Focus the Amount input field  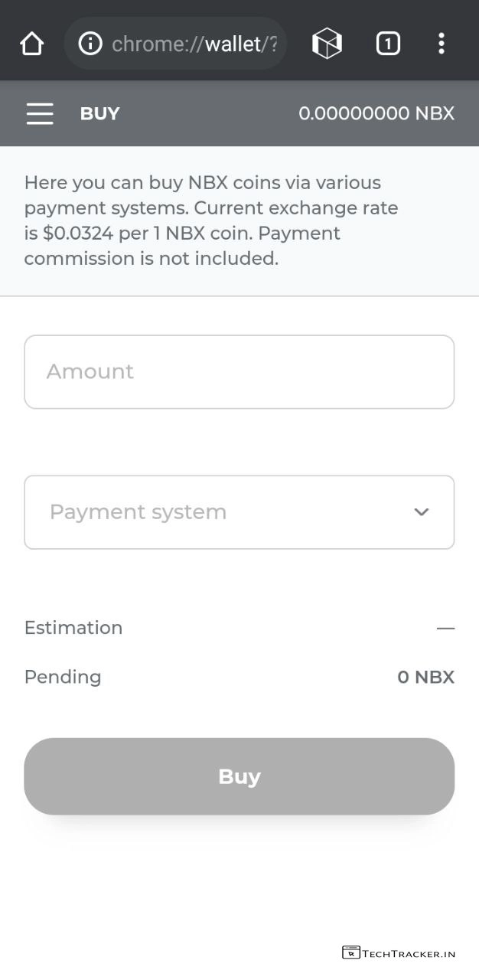(239, 372)
